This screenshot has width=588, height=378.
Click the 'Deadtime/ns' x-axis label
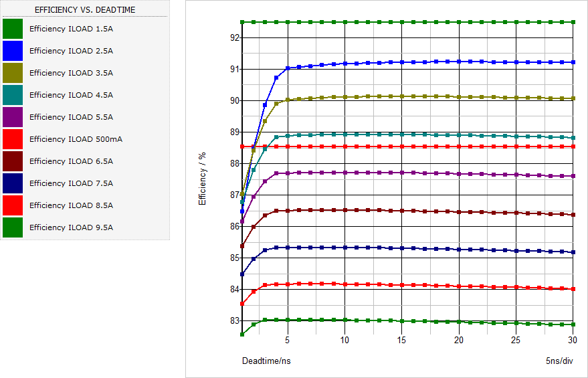pos(266,361)
